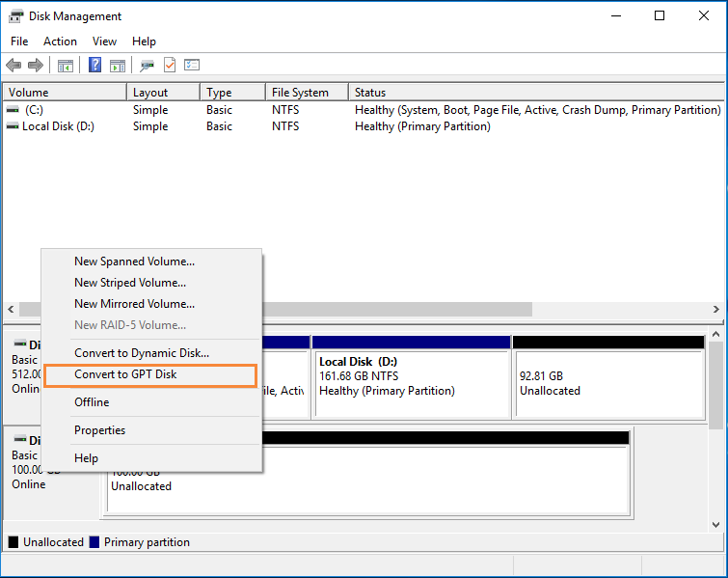The height and width of the screenshot is (578, 728).
Task: Select Convert to GPT Disk
Action: click(x=150, y=375)
